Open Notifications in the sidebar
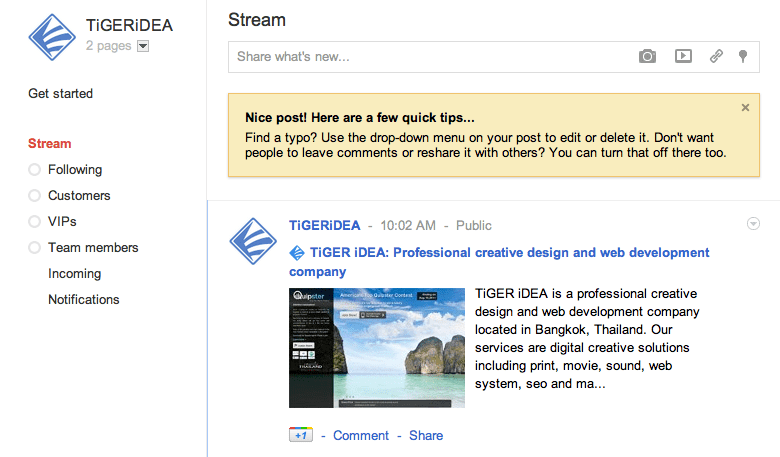This screenshot has height=457, width=780. point(84,299)
